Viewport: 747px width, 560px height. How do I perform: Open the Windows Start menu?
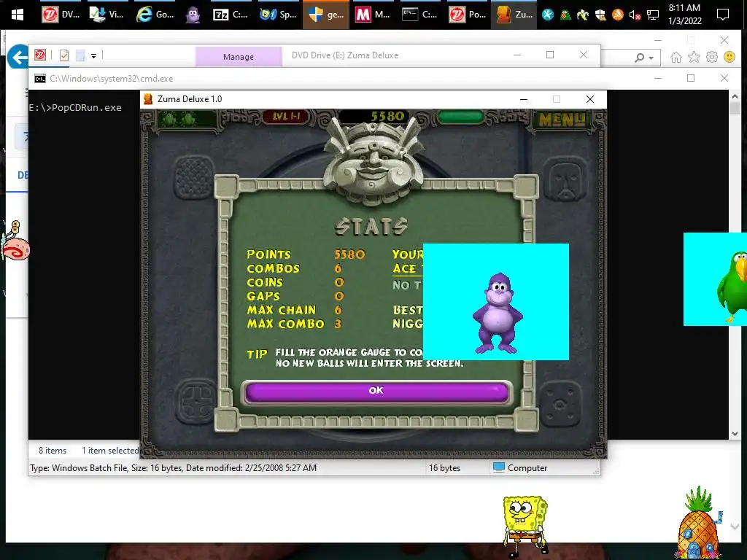pyautogui.click(x=18, y=15)
